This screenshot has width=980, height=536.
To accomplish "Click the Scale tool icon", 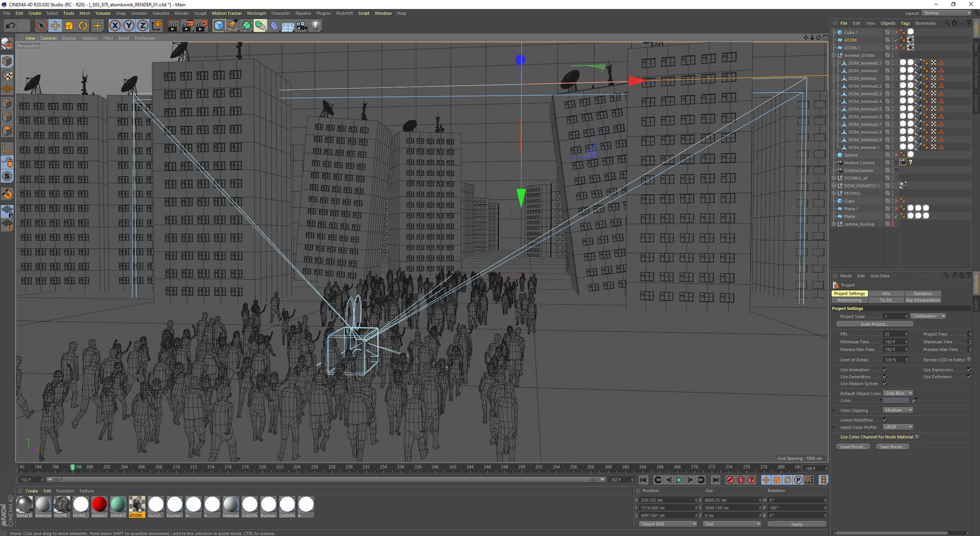I will (x=69, y=26).
